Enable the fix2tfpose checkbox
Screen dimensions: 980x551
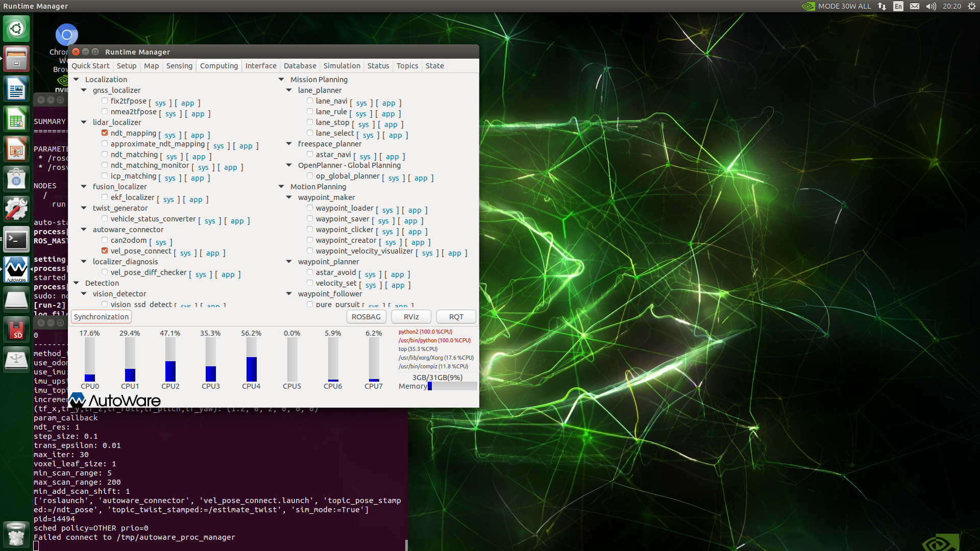(105, 101)
